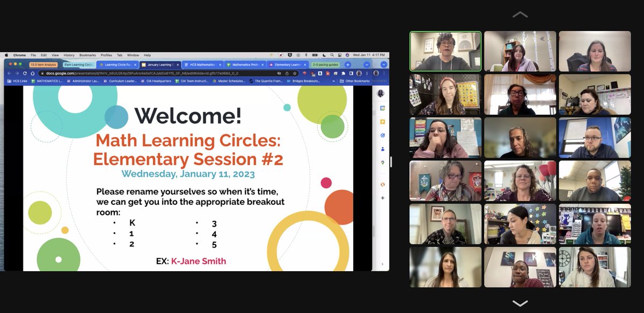
Task: Click the up chevron above the participant gallery
Action: pyautogui.click(x=520, y=14)
